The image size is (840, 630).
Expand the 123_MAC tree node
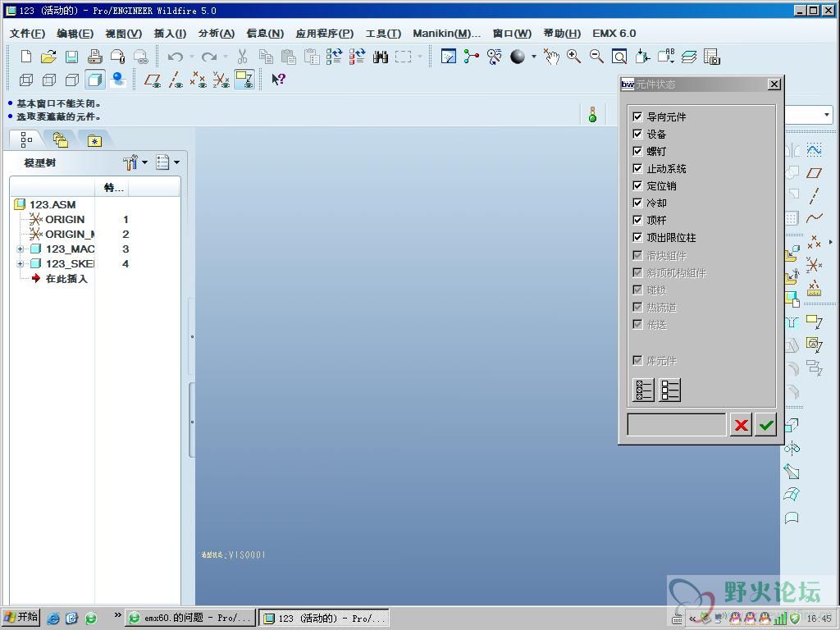click(x=20, y=249)
